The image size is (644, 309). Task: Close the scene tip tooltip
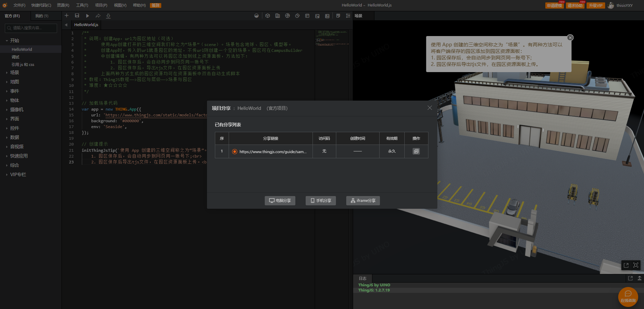570,38
